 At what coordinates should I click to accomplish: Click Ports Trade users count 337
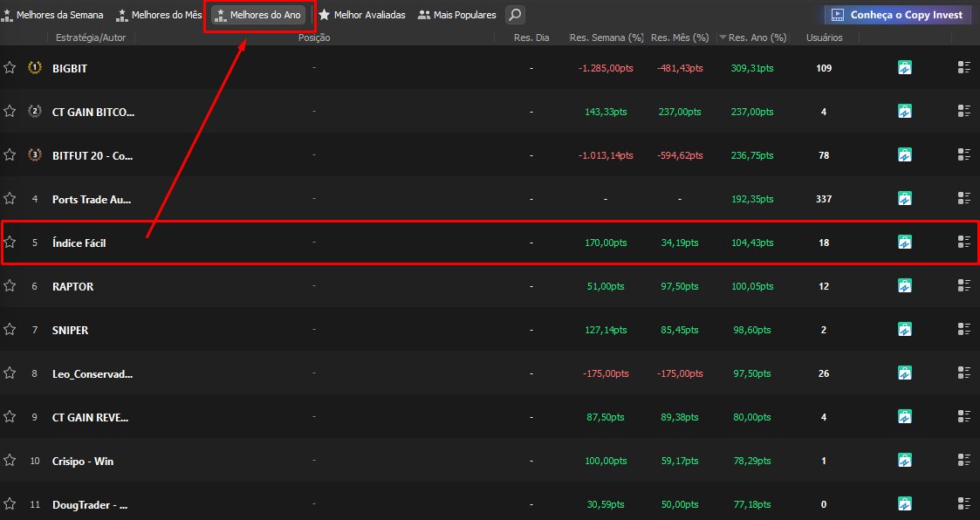[824, 199]
